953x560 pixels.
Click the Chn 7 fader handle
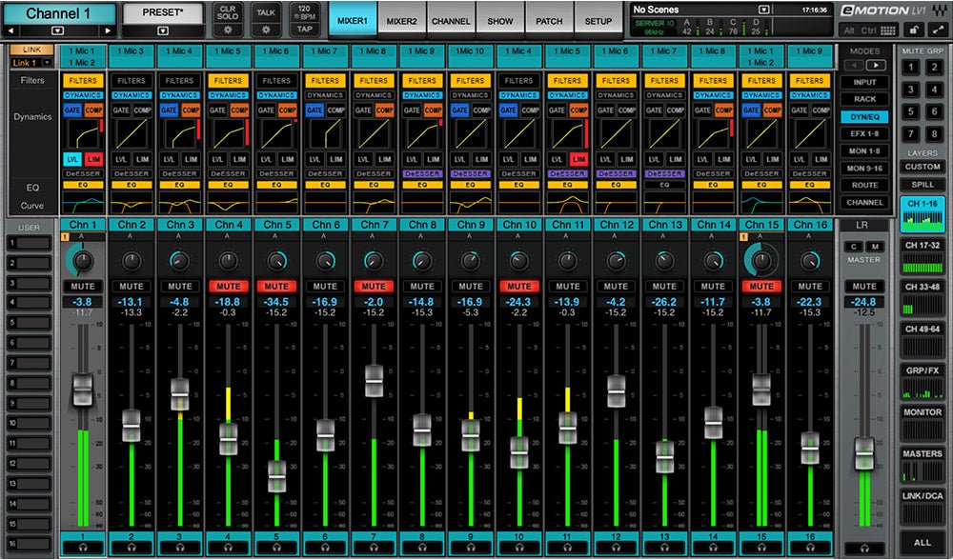coord(374,381)
